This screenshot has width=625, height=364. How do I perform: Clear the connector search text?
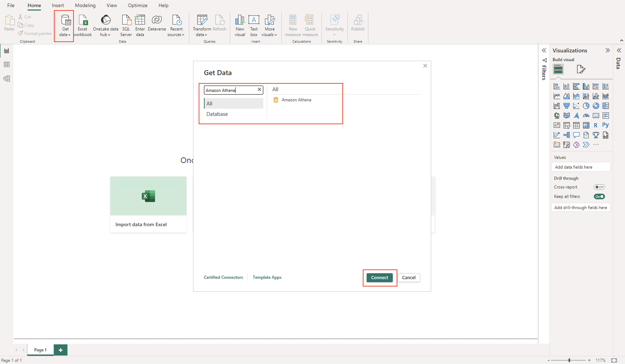pos(259,90)
